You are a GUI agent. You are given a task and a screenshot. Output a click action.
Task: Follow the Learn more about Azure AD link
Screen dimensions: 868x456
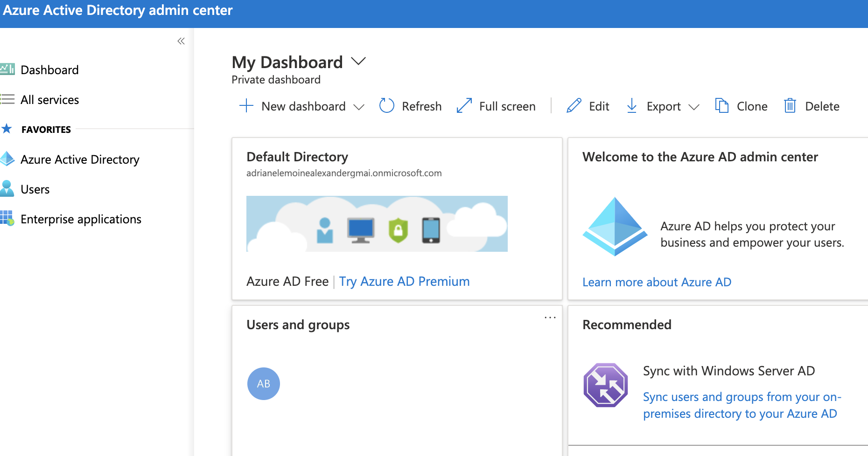[x=657, y=282]
